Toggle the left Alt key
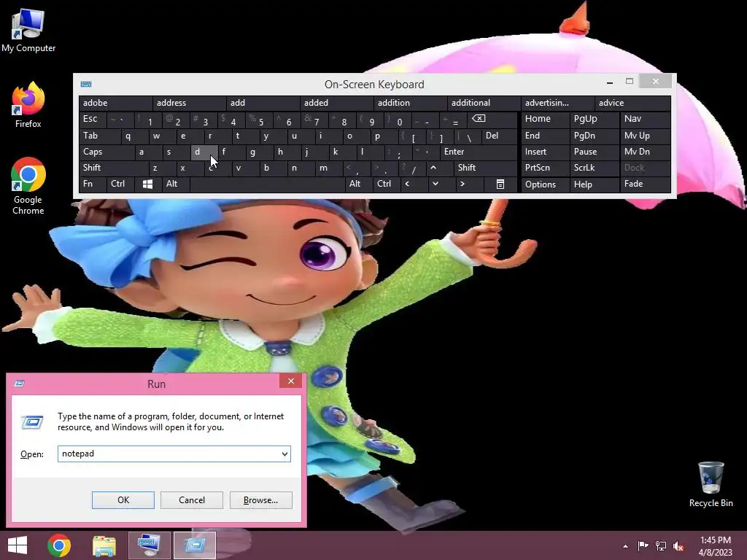The image size is (747, 560). [x=175, y=184]
